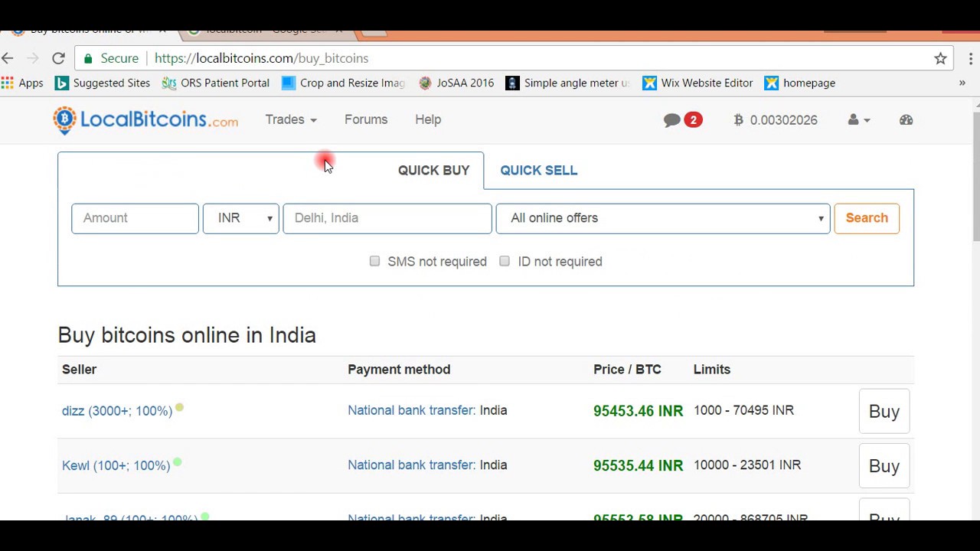
Task: Reload the page with refresh icon
Action: tap(58, 58)
